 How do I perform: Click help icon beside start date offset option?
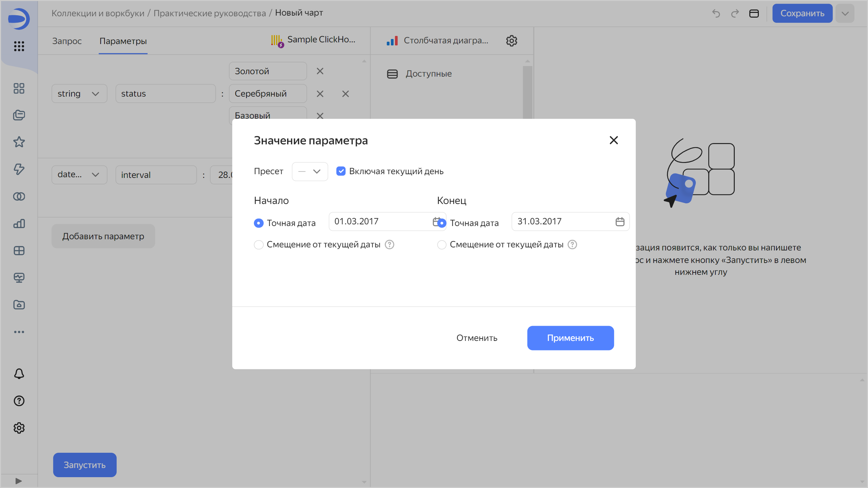390,244
